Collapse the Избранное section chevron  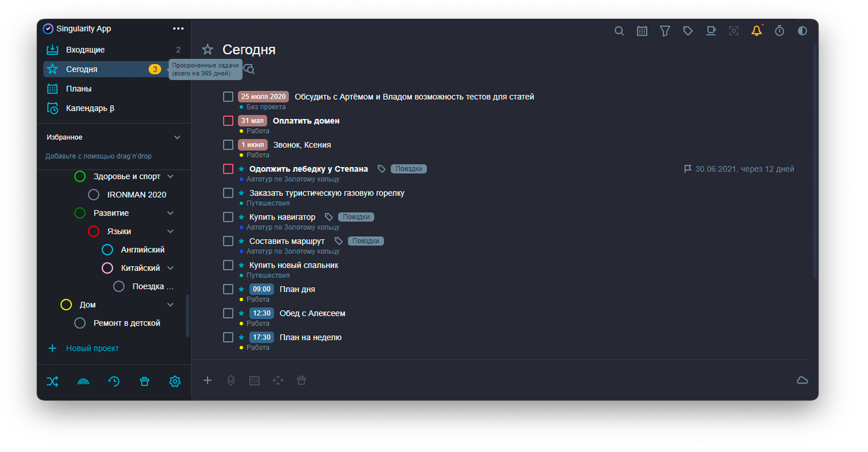177,137
